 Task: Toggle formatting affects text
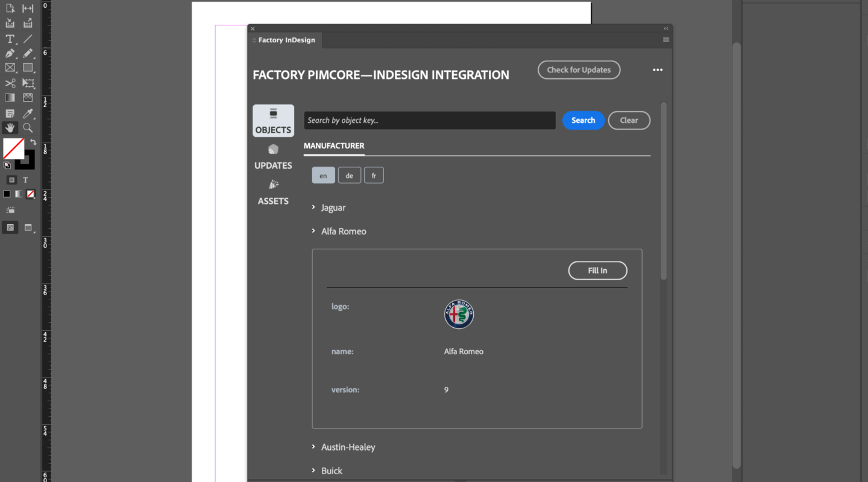click(25, 180)
